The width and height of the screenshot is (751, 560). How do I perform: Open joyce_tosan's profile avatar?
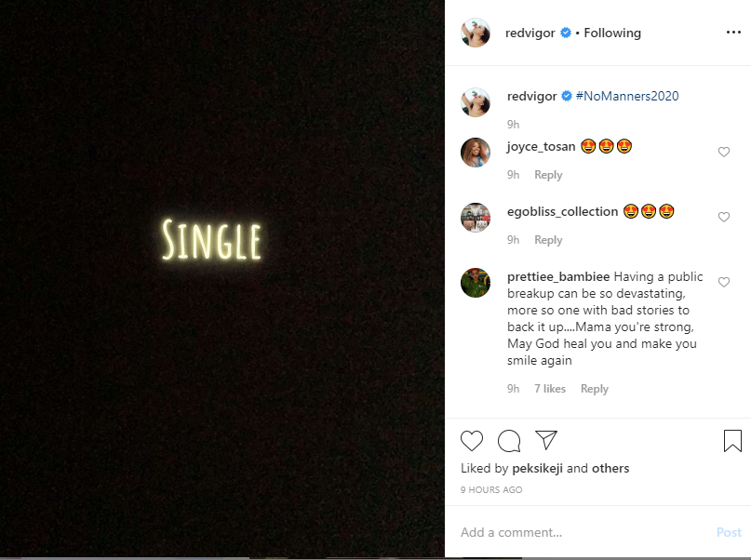pyautogui.click(x=476, y=152)
